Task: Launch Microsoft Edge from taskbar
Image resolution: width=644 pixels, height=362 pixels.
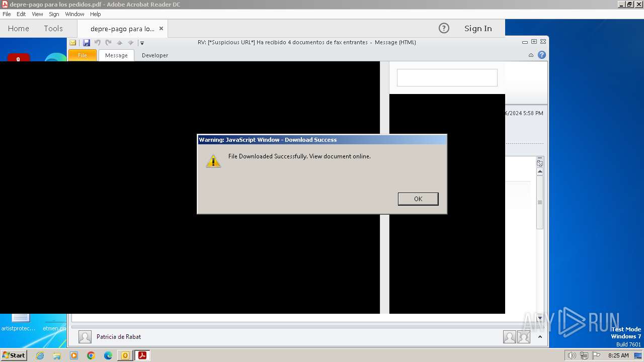Action: [108, 355]
